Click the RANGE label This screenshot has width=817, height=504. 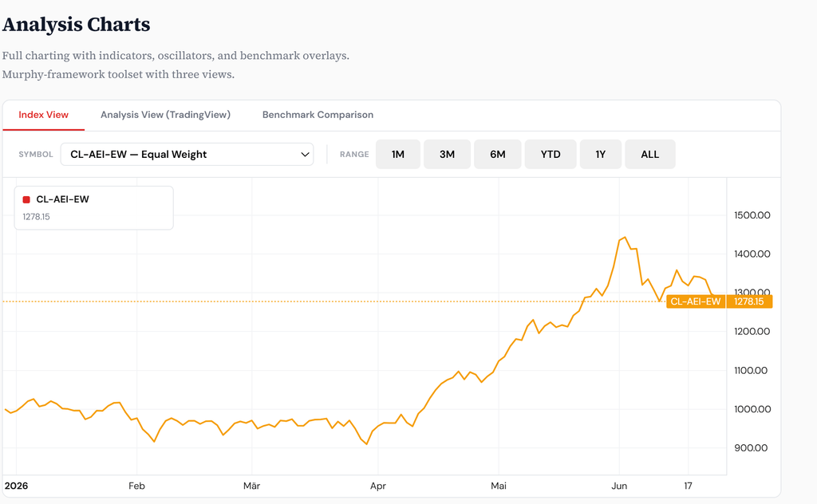pos(354,155)
